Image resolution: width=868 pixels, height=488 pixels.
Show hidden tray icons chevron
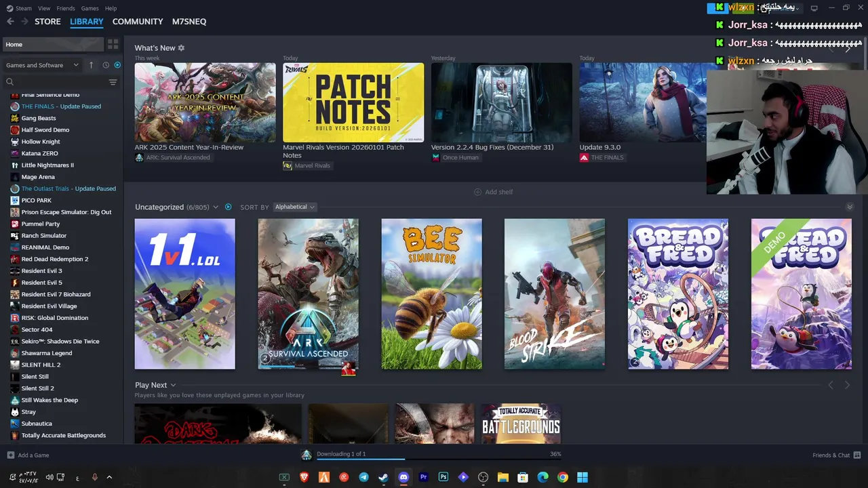click(109, 477)
